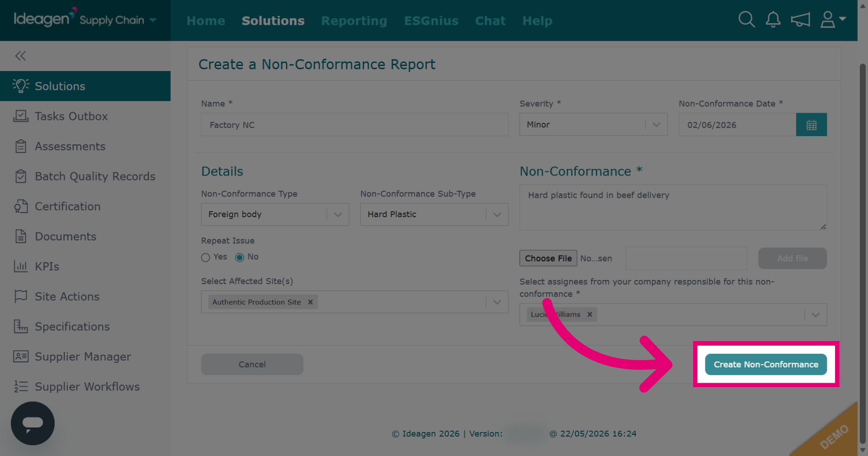Click the Assessments clipboard icon
Viewport: 868px width, 456px height.
[21, 146]
